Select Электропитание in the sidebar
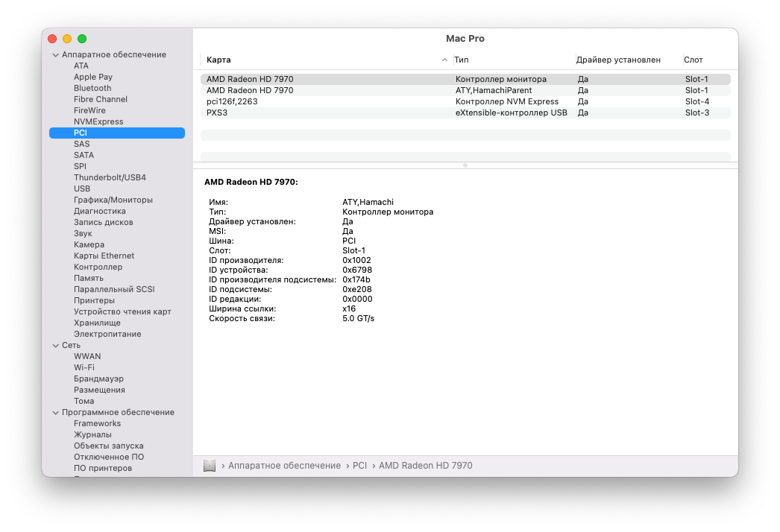Screen dimensions: 780x532 [107, 334]
